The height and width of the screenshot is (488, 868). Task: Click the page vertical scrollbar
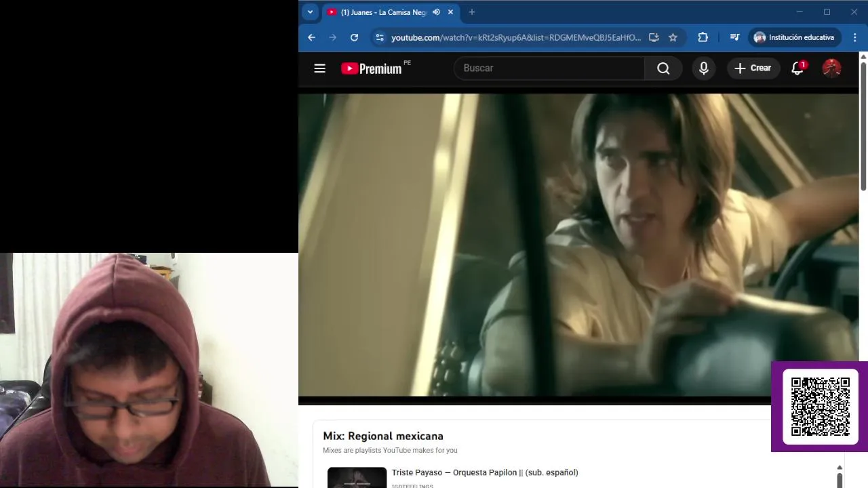[863, 125]
